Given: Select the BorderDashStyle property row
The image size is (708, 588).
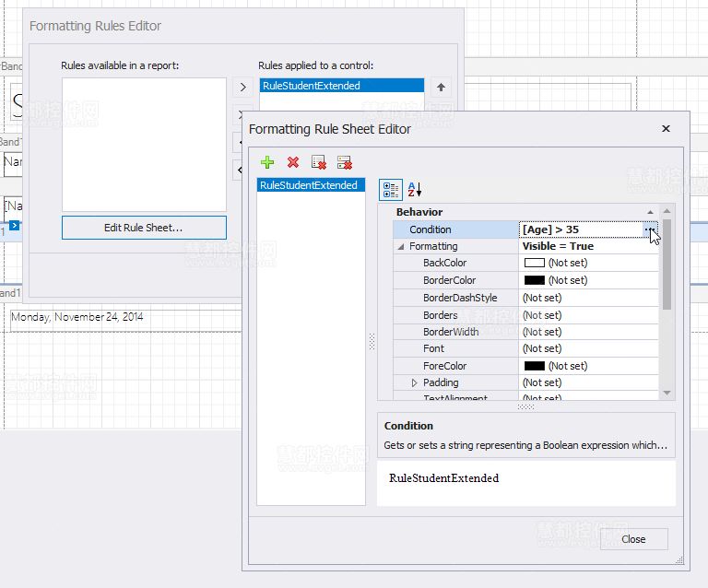Looking at the screenshot, I should click(x=525, y=298).
